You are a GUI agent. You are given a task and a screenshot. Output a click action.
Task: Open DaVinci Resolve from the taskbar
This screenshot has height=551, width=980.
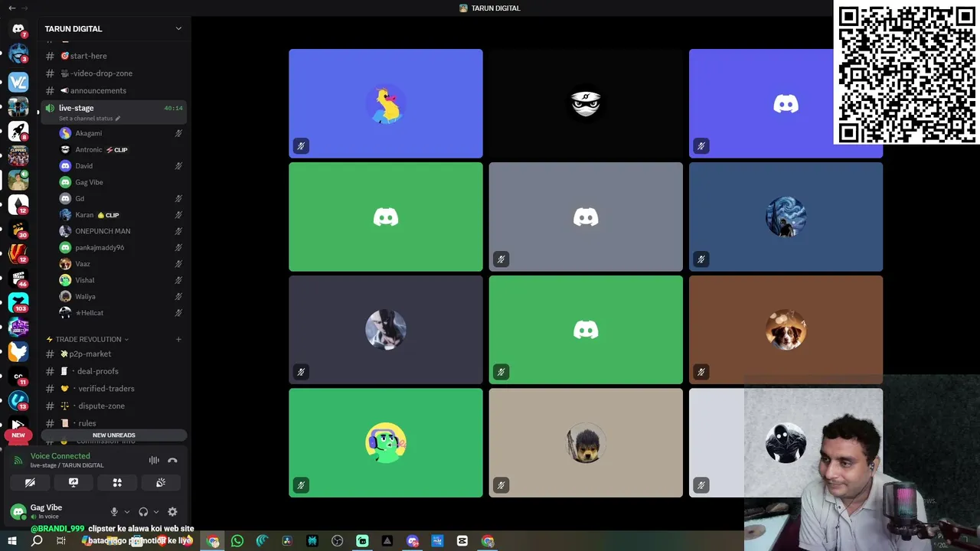pyautogui.click(x=287, y=541)
